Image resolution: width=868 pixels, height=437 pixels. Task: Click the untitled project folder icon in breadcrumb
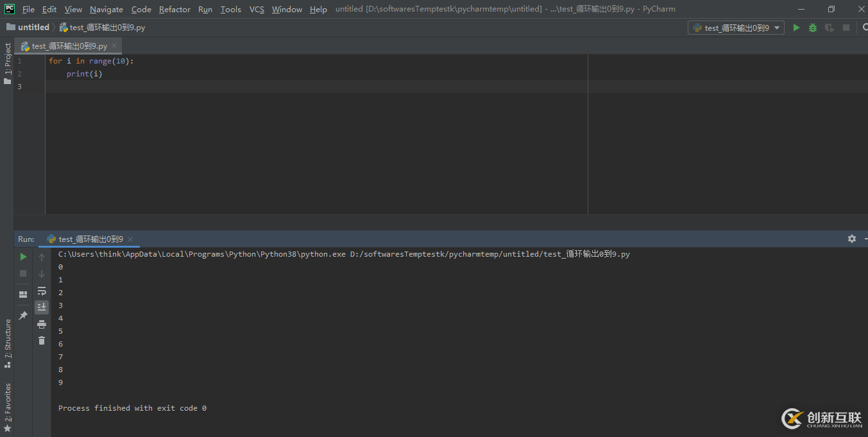tap(11, 28)
